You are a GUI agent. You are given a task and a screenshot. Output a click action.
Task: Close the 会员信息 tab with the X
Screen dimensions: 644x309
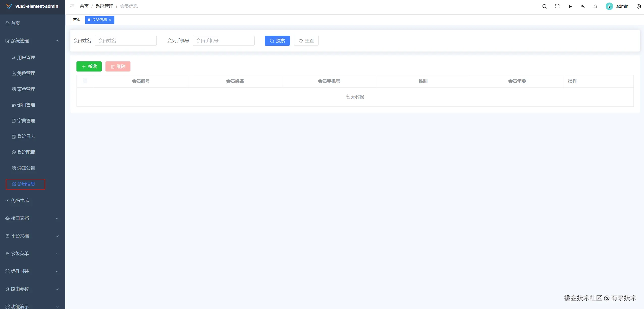pos(110,20)
